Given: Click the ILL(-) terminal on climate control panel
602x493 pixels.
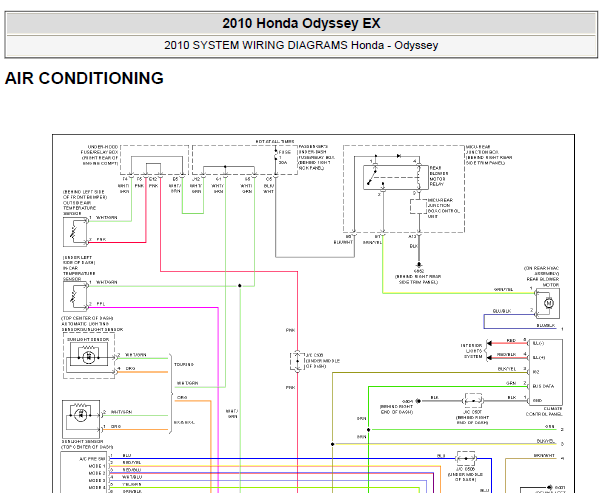Looking at the screenshot, I should click(538, 343).
